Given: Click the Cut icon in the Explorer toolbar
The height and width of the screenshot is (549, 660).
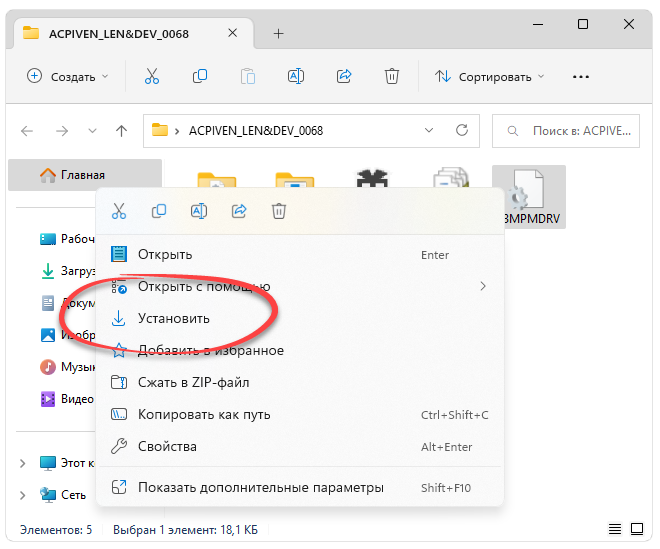Looking at the screenshot, I should tap(152, 76).
